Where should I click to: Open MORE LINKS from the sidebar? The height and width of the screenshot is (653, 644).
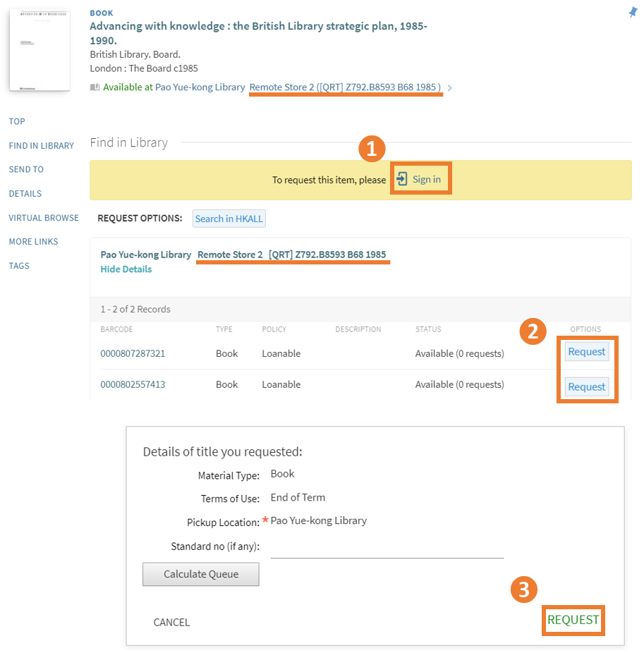pyautogui.click(x=33, y=241)
